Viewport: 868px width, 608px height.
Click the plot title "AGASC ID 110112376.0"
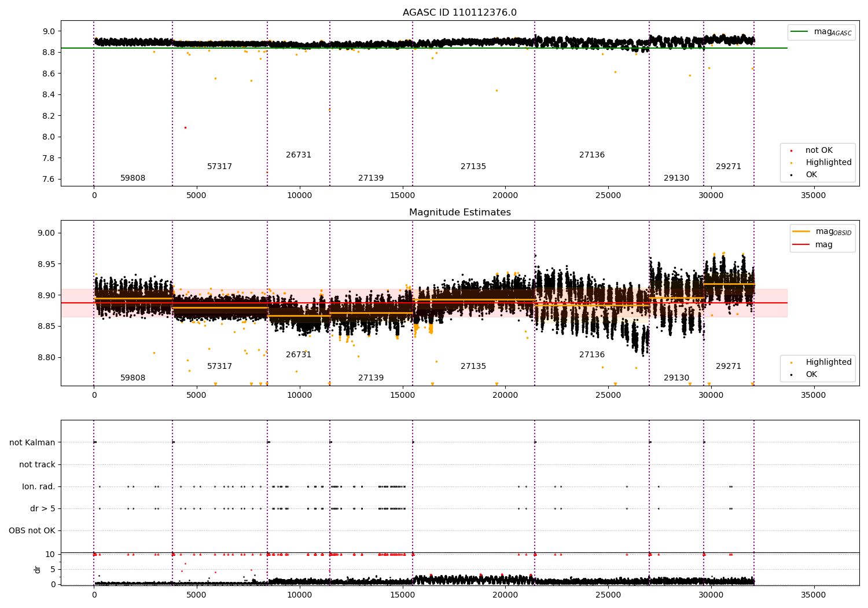459,13
